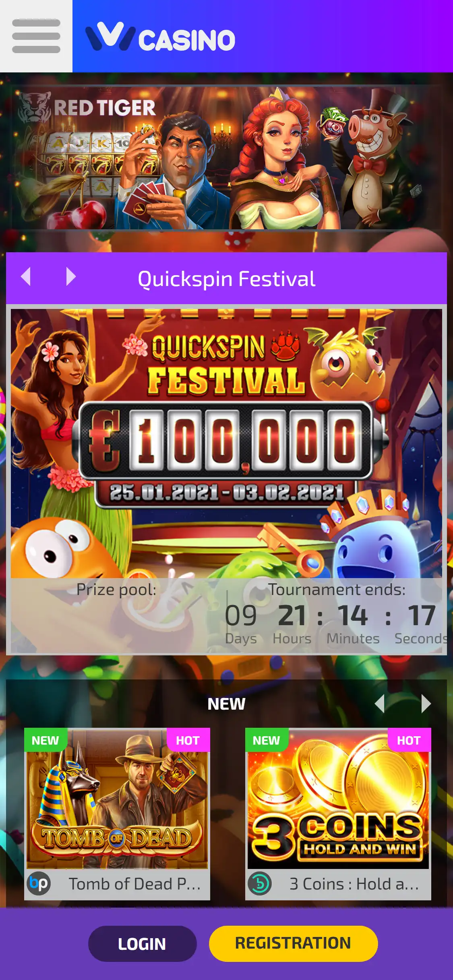The height and width of the screenshot is (980, 453).
Task: Open the Quickspin Festival tournament image
Action: (x=226, y=443)
